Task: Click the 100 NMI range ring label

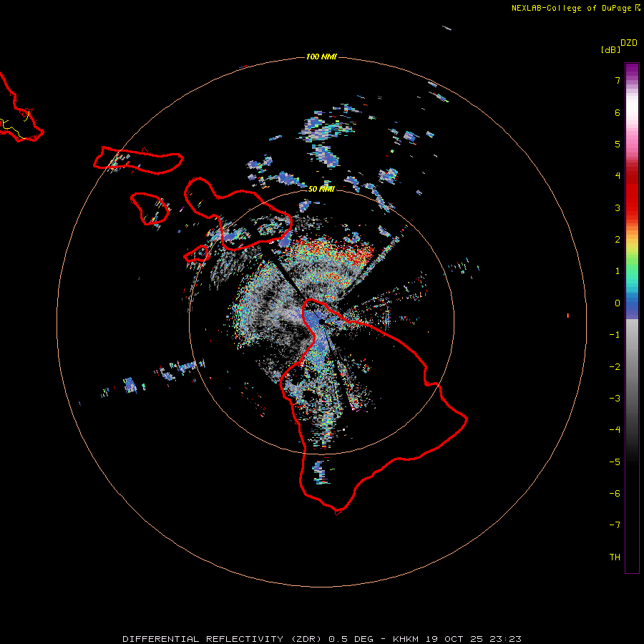Action: point(321,57)
